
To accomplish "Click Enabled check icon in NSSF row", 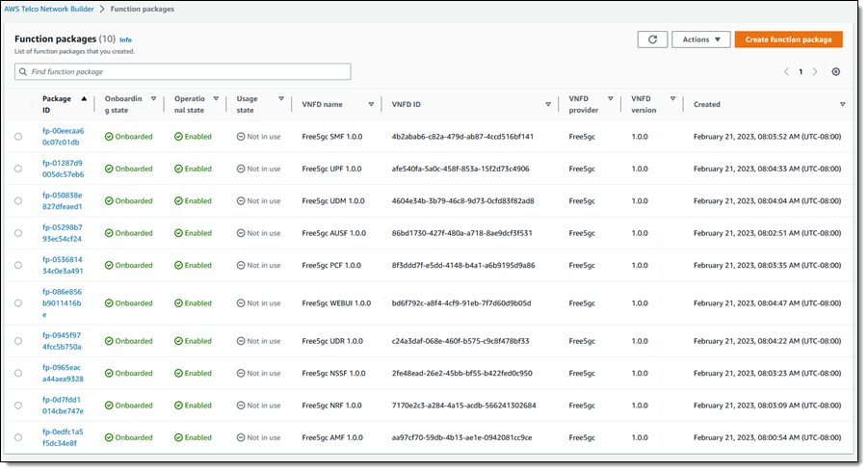I will 178,373.
